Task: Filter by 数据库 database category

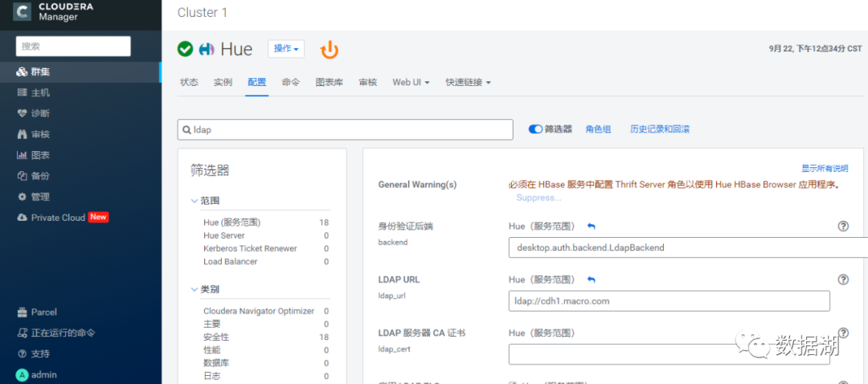Action: point(216,363)
